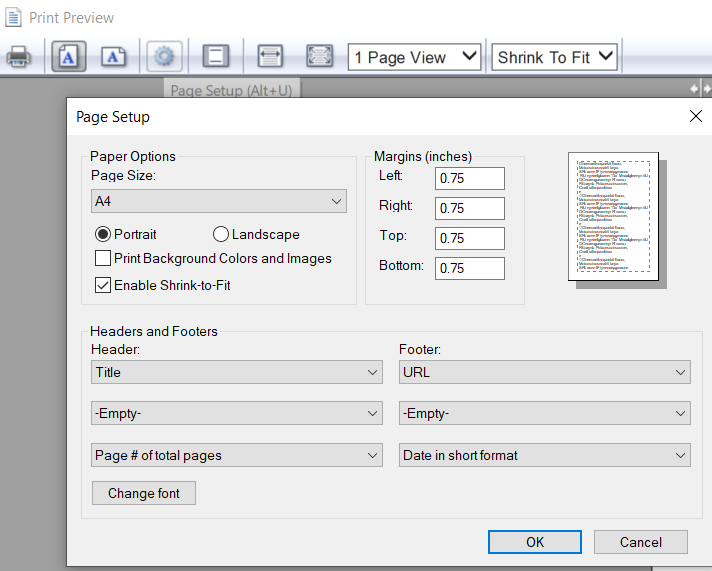Click the View Full Page icon
The height and width of the screenshot is (571, 712).
point(319,57)
